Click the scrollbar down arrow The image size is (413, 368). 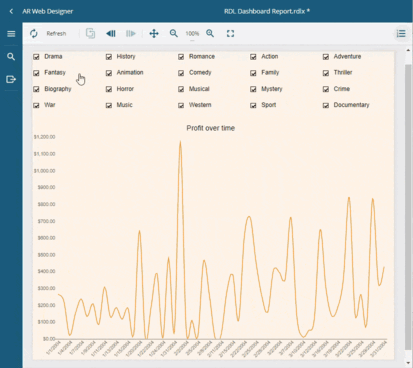408,363
